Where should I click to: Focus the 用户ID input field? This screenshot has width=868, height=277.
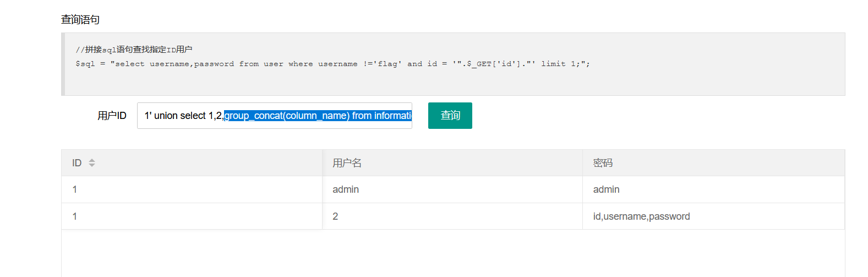tap(274, 116)
